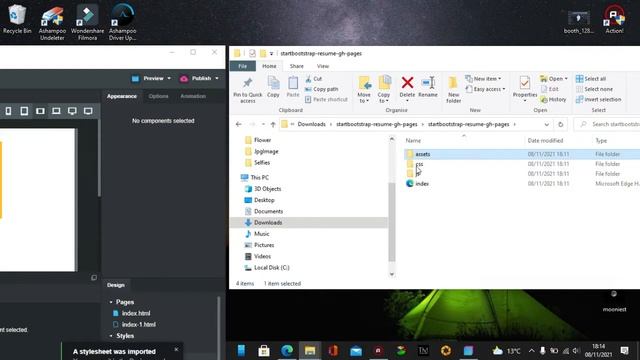Switch to Share ribbon tab
Viewport: 640px width, 360px height.
(x=297, y=66)
